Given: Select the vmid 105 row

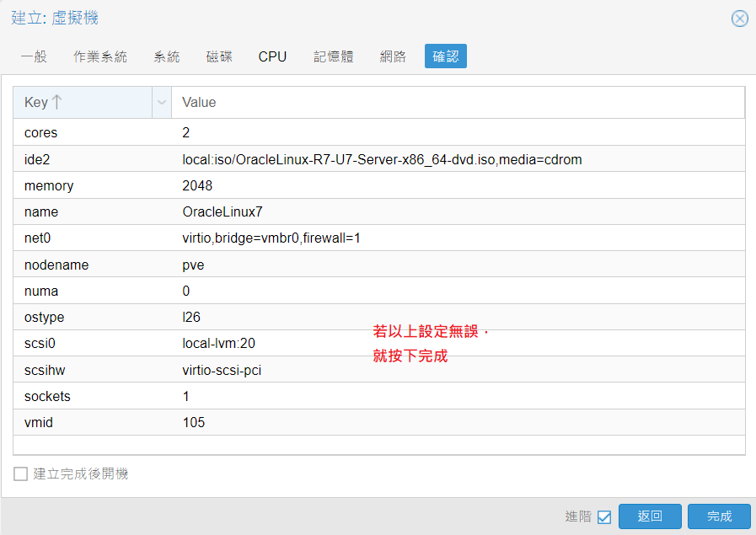Looking at the screenshot, I should click(378, 422).
